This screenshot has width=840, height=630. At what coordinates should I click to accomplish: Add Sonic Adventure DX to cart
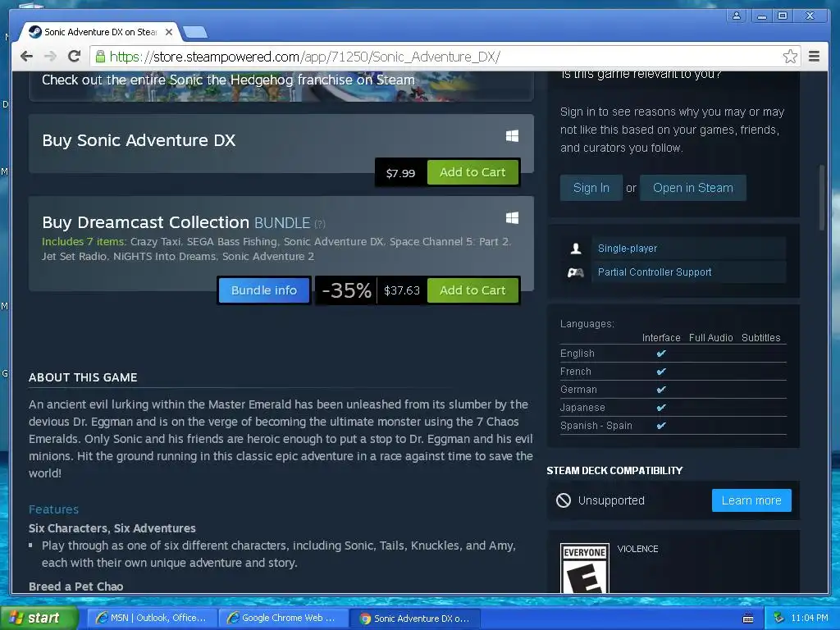tap(472, 172)
